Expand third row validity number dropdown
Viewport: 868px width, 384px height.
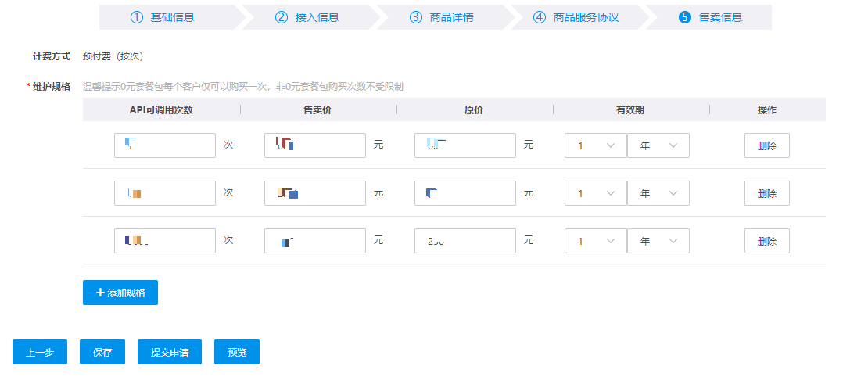pos(595,241)
